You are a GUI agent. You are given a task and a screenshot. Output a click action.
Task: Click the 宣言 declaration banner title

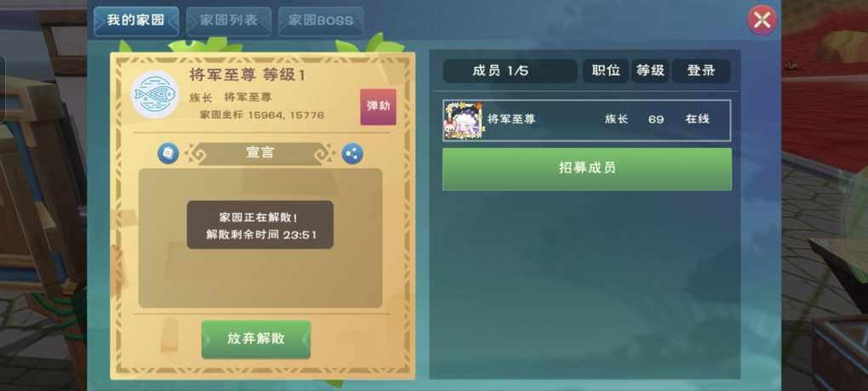click(260, 153)
